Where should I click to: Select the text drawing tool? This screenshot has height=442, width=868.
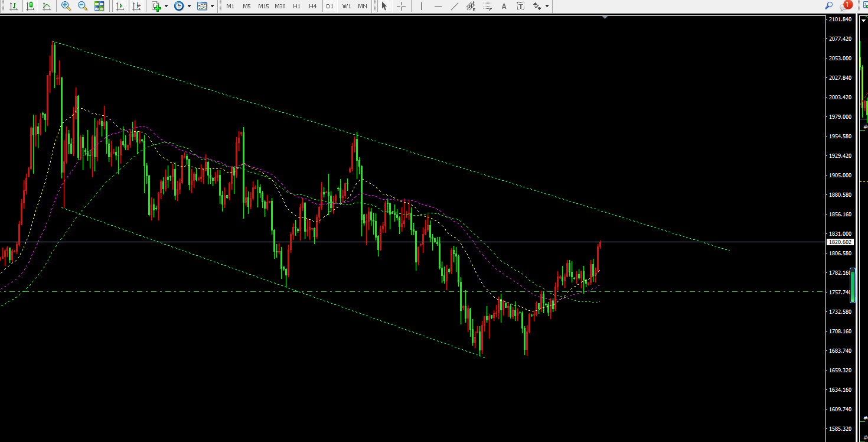tap(504, 6)
